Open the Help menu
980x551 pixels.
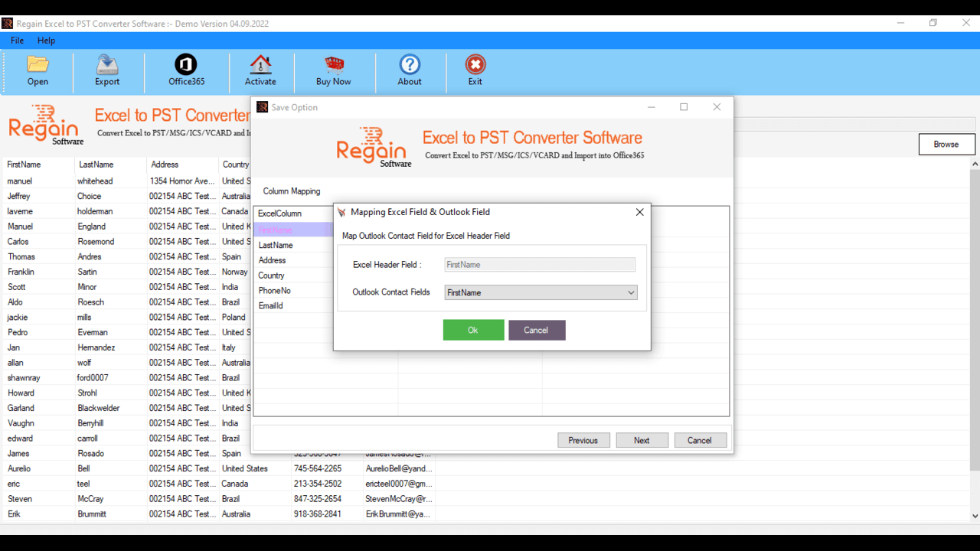46,41
